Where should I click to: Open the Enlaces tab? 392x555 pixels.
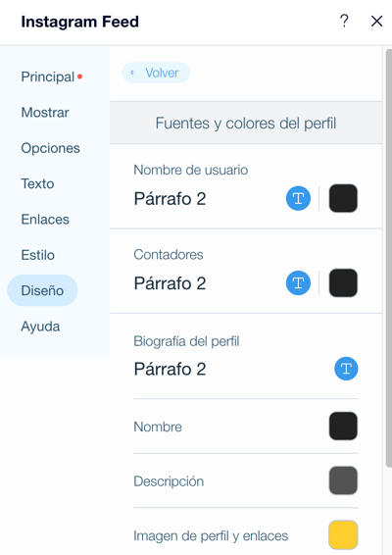[45, 220]
